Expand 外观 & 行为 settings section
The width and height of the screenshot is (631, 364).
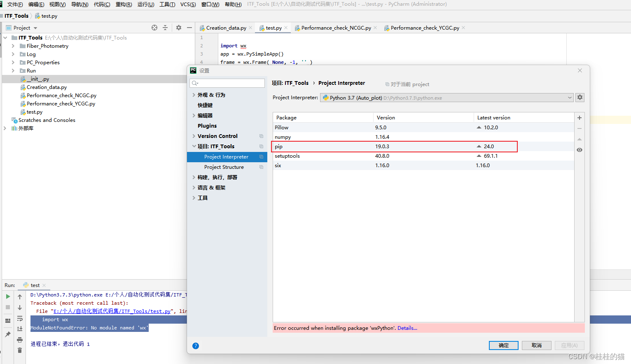(x=194, y=95)
